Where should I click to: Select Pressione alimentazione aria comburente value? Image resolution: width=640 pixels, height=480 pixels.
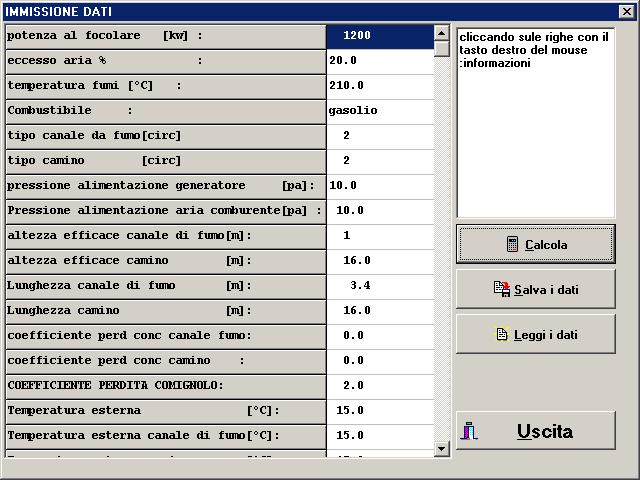coord(380,211)
